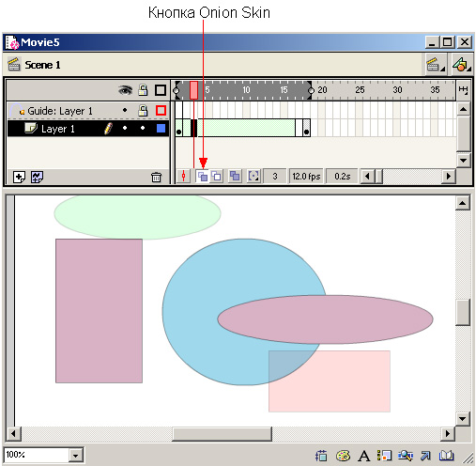Open the Edit Symbols dropdown
This screenshot has width=476, height=466.
click(462, 65)
